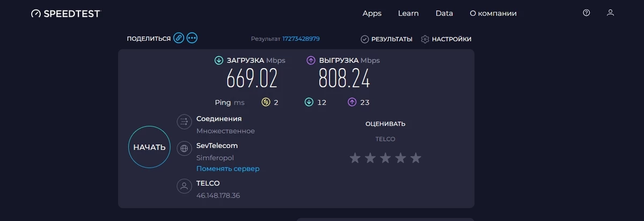The image size is (644, 221).
Task: Open the Data menu
Action: click(x=444, y=13)
